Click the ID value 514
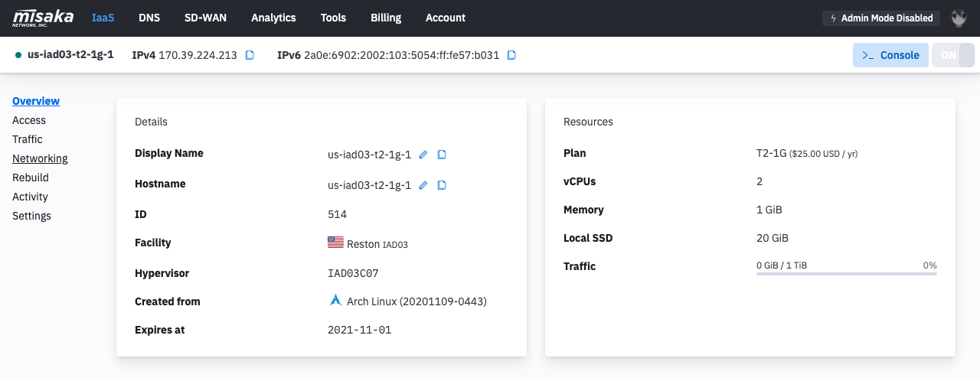The image size is (980, 381). pyautogui.click(x=338, y=214)
